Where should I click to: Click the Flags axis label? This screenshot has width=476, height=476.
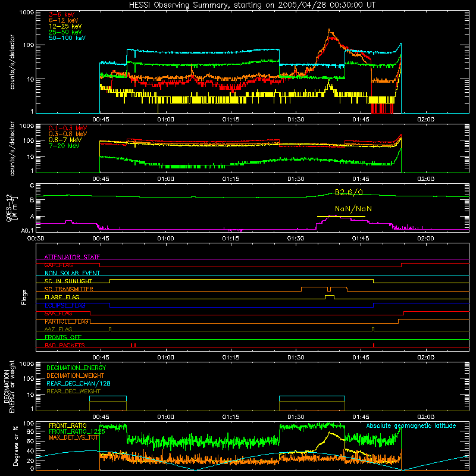(x=24, y=297)
